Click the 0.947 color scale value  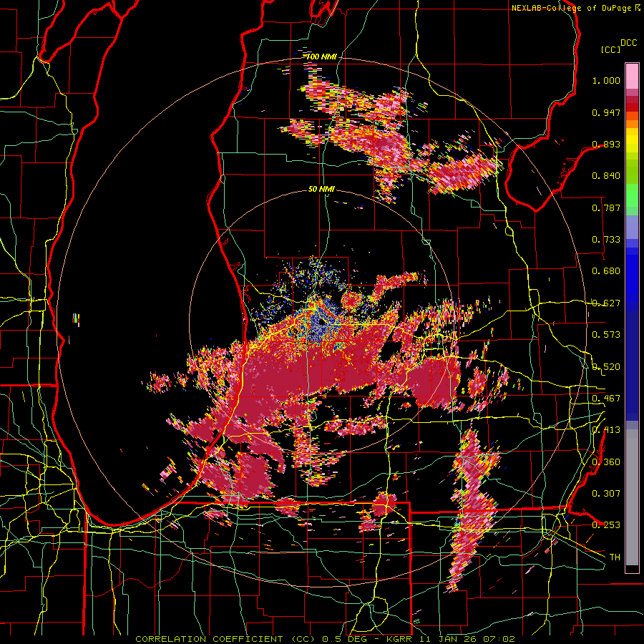click(x=606, y=112)
